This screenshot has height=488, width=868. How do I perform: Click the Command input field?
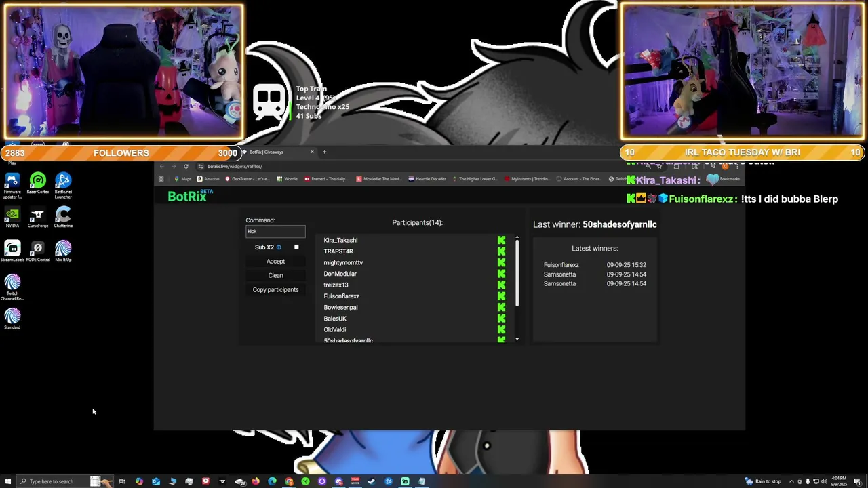(275, 232)
